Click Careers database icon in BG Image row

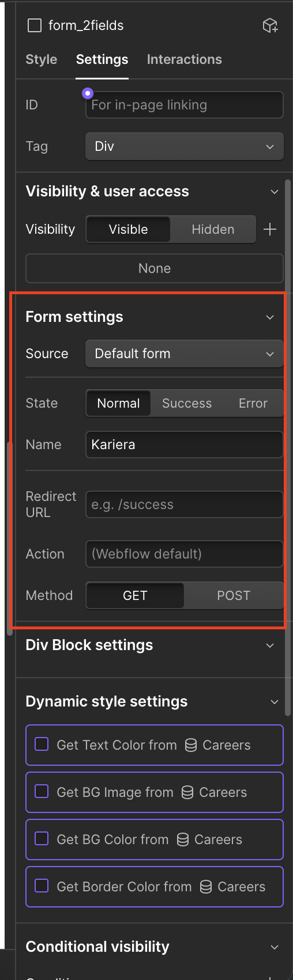(187, 792)
